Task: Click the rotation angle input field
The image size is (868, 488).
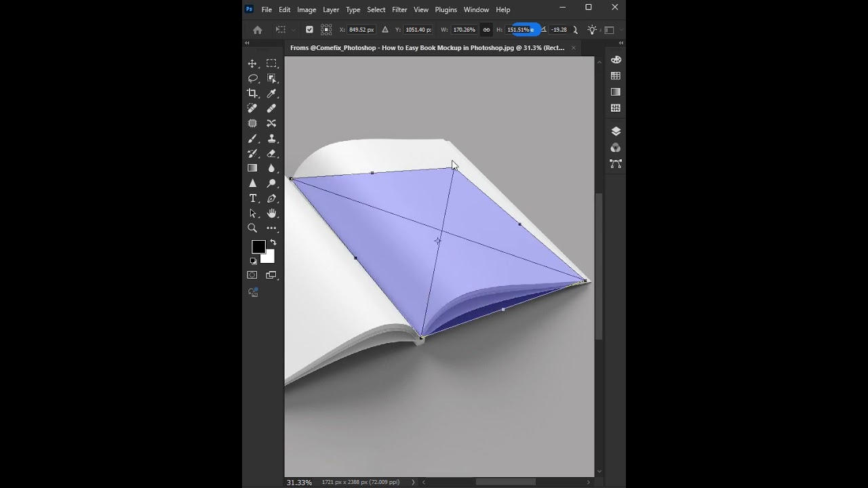Action: coord(559,30)
